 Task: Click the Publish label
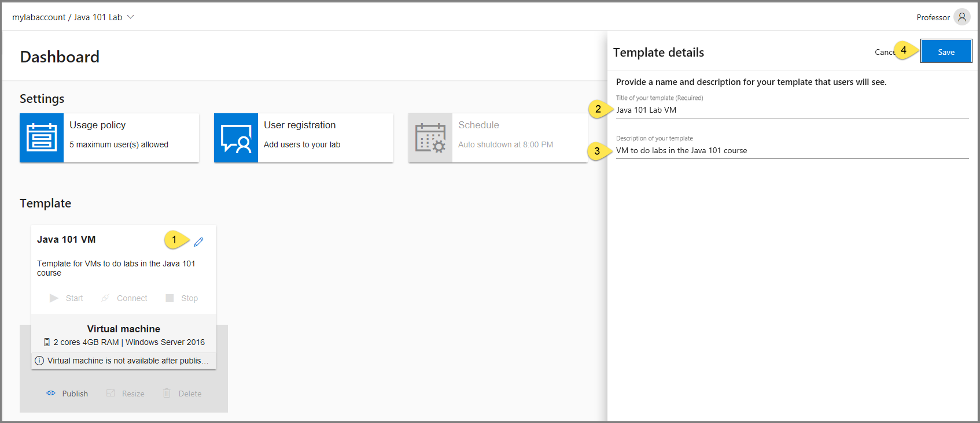coord(75,394)
